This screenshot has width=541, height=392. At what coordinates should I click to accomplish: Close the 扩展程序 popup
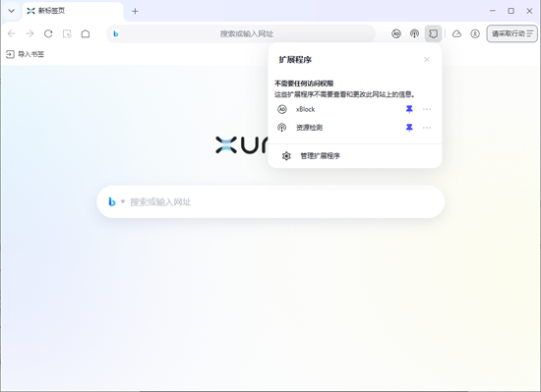427,60
